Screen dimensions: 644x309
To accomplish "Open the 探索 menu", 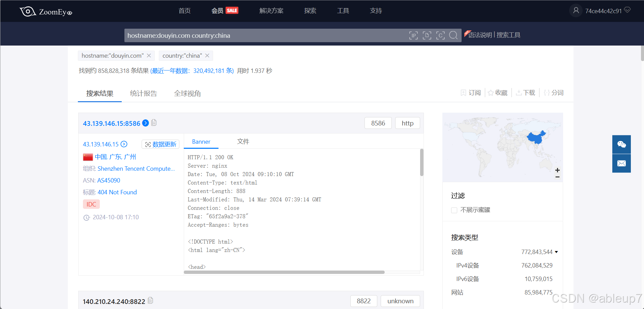I will [x=310, y=11].
